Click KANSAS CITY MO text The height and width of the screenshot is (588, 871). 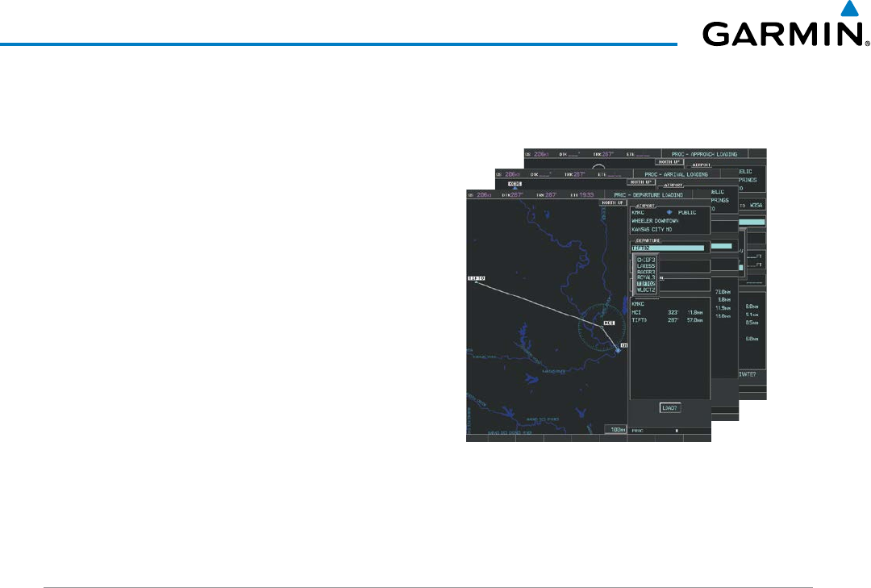(652, 229)
